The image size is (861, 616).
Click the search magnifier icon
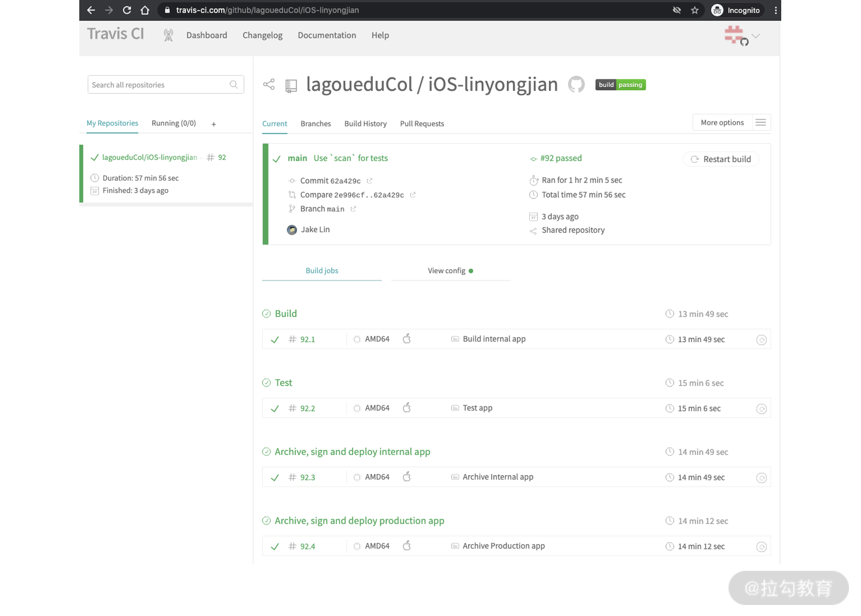tap(234, 85)
